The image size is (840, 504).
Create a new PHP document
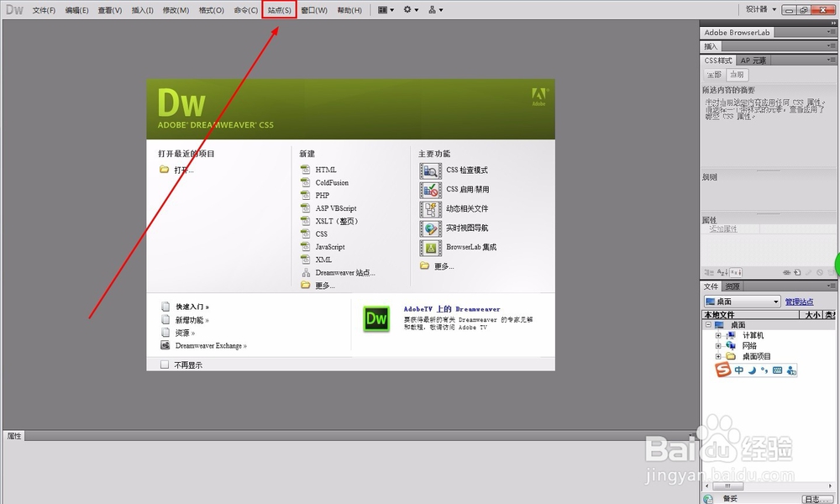coord(322,196)
